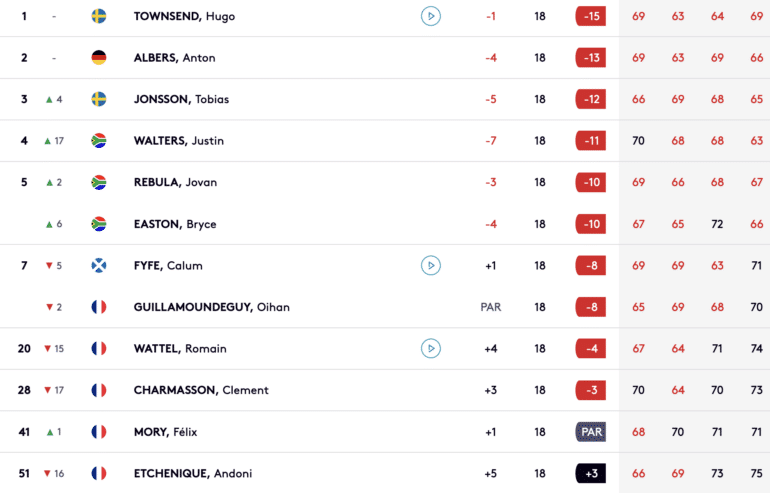Click French flag beside Guillamoundeguy
Image resolution: width=770 pixels, height=493 pixels.
[x=99, y=307]
